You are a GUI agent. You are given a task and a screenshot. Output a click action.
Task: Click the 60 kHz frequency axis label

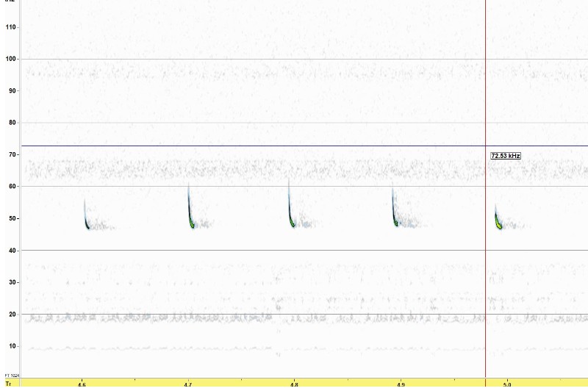tap(12, 187)
